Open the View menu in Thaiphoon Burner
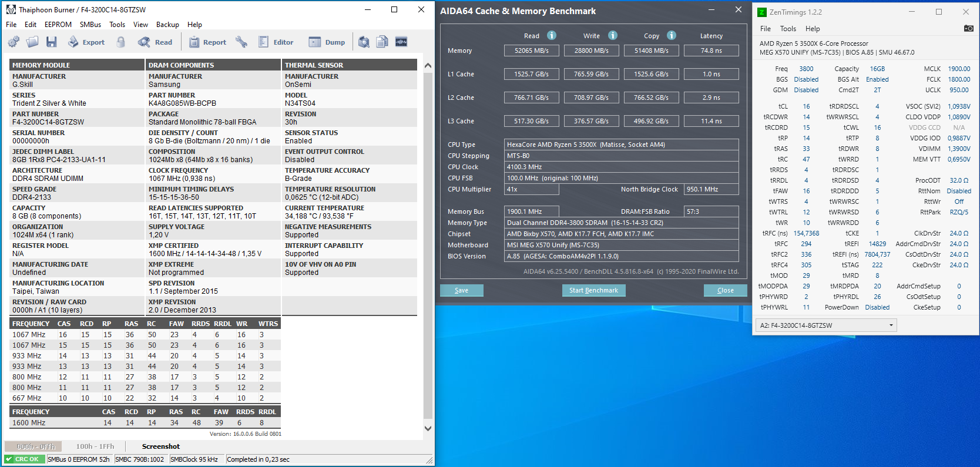The height and width of the screenshot is (467, 980). pyautogui.click(x=140, y=25)
